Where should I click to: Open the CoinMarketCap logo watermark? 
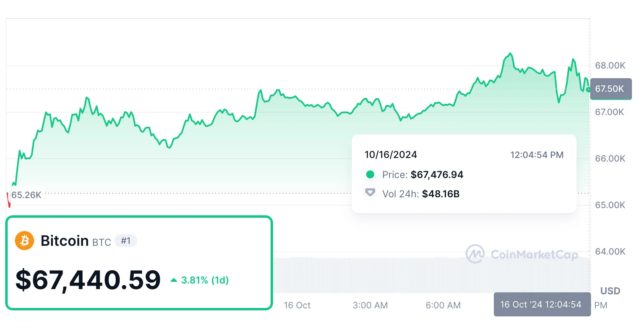[x=475, y=254]
